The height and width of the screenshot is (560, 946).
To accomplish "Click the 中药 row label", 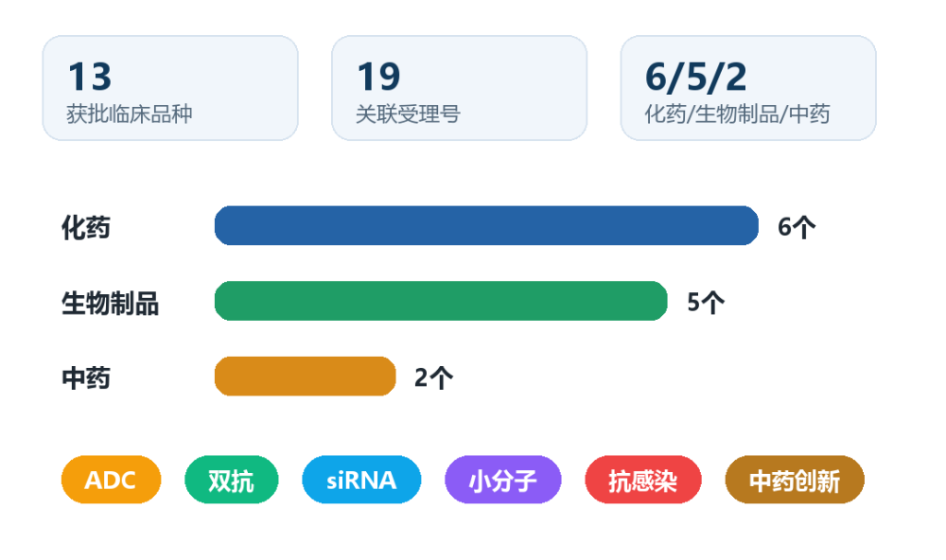I will point(86,378).
